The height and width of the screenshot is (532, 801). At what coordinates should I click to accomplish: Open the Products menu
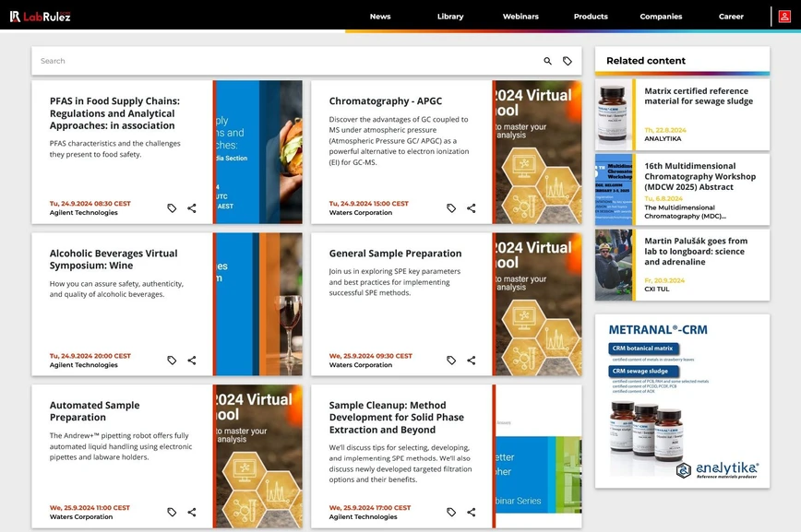591,17
